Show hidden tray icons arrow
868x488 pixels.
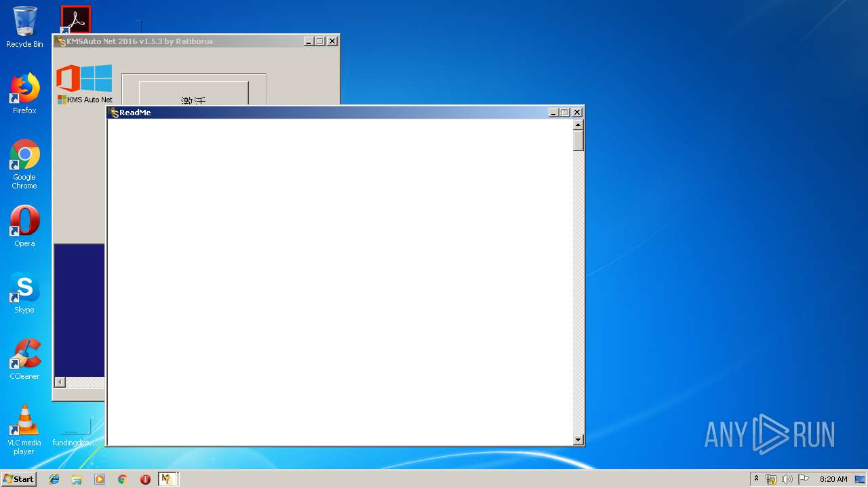tap(756, 479)
